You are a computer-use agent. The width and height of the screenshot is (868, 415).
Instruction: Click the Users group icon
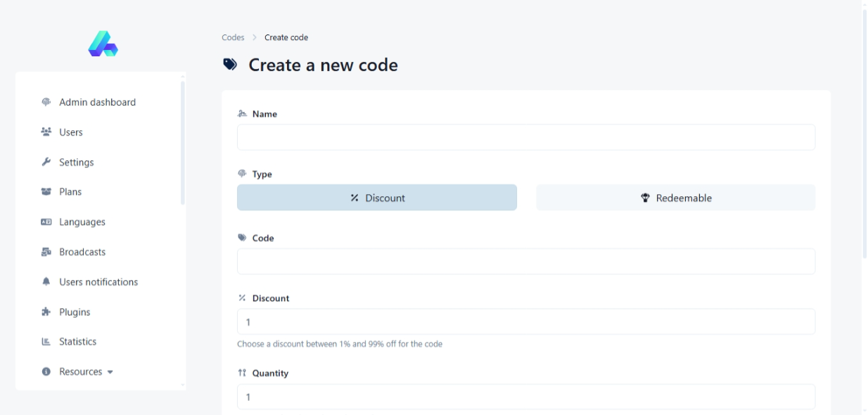46,132
